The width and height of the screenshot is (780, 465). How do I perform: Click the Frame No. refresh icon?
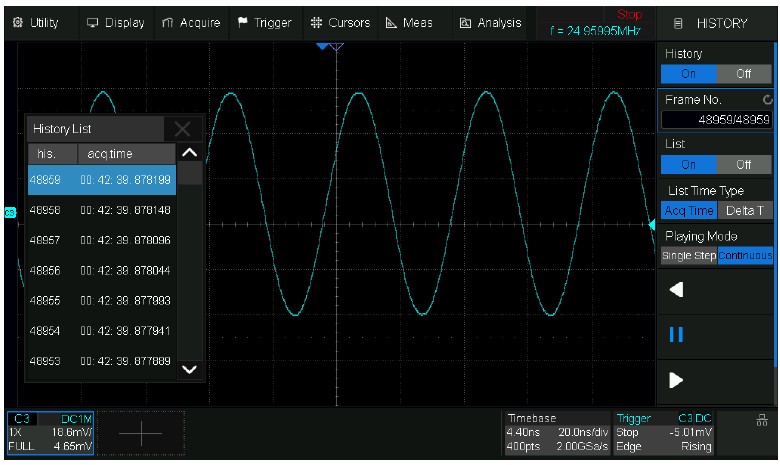tap(766, 100)
